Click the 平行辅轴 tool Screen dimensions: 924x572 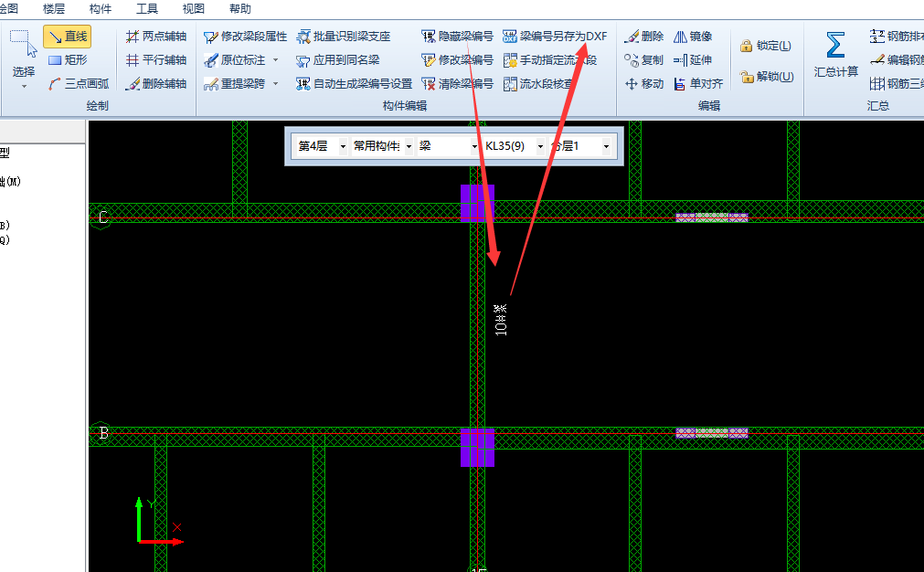(x=156, y=60)
